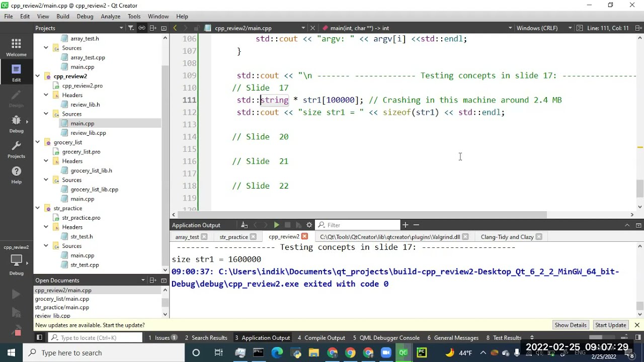
Task: Click the cpp_review2 kit selector monitor icon
Action: tap(16, 260)
